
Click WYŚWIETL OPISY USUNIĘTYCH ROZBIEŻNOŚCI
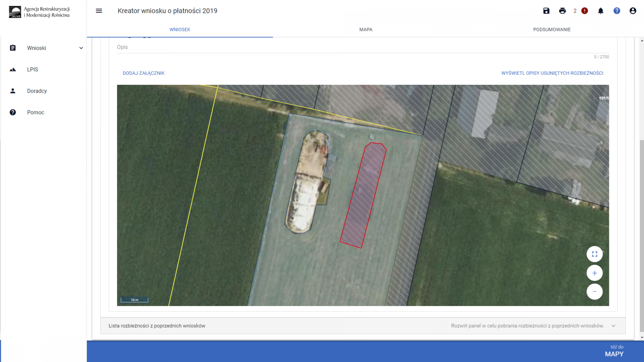[552, 73]
